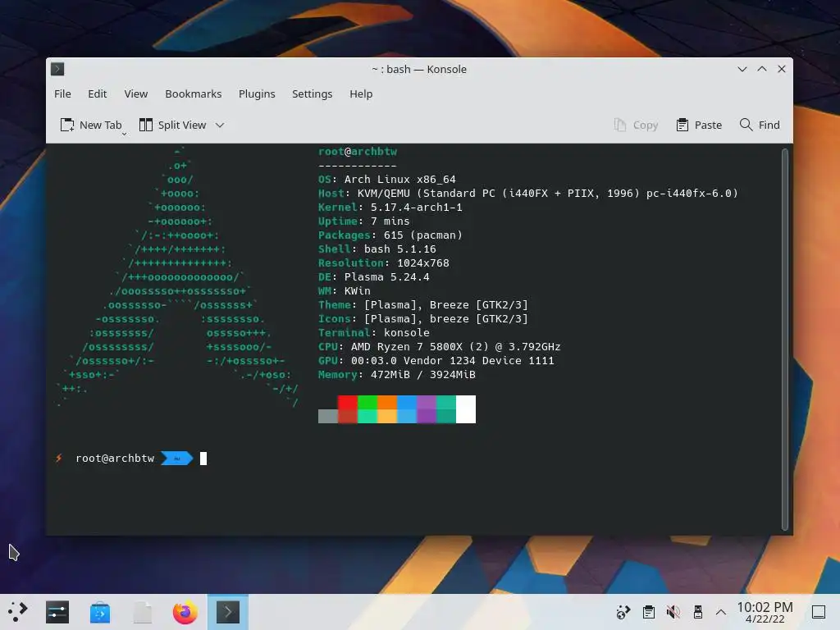Screen dimensions: 840x630
Task: Click the Show Desktop button
Action: [x=819, y=612]
